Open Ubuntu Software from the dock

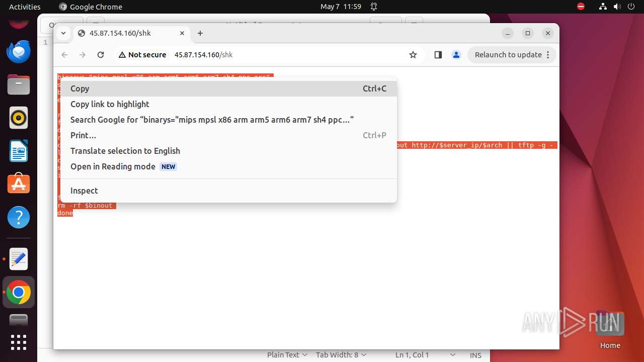pos(19,184)
